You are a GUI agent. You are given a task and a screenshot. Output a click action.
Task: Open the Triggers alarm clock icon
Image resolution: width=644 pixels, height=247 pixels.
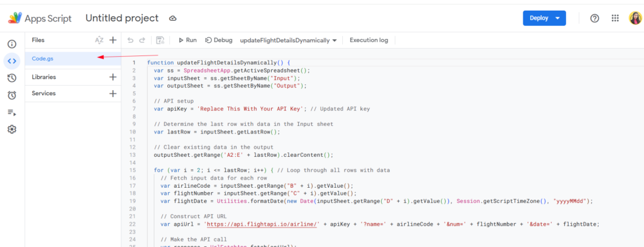(x=12, y=95)
